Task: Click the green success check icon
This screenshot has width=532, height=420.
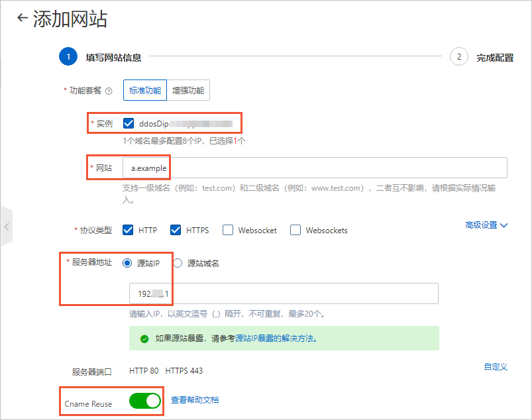Action: pyautogui.click(x=146, y=338)
